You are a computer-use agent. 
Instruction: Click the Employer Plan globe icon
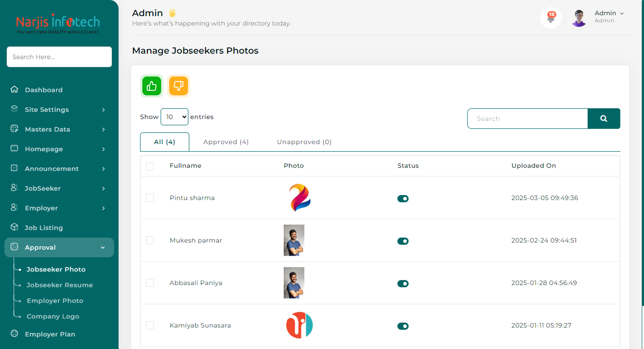(14, 334)
